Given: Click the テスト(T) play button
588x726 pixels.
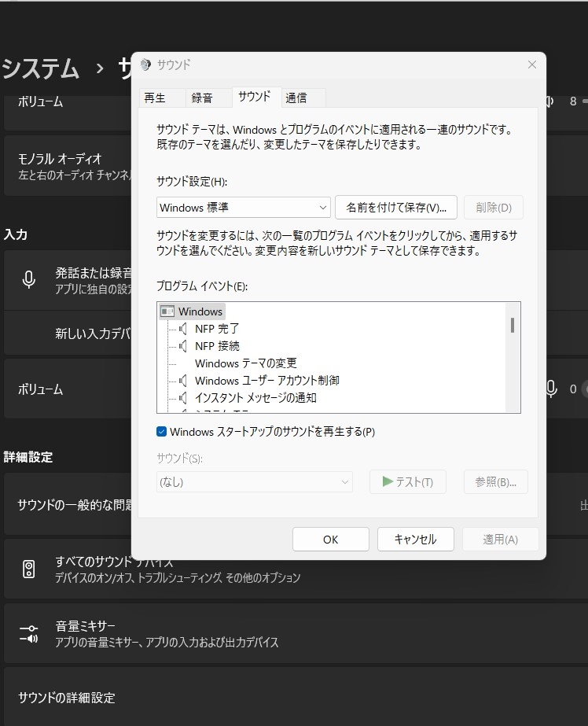Looking at the screenshot, I should pos(407,482).
